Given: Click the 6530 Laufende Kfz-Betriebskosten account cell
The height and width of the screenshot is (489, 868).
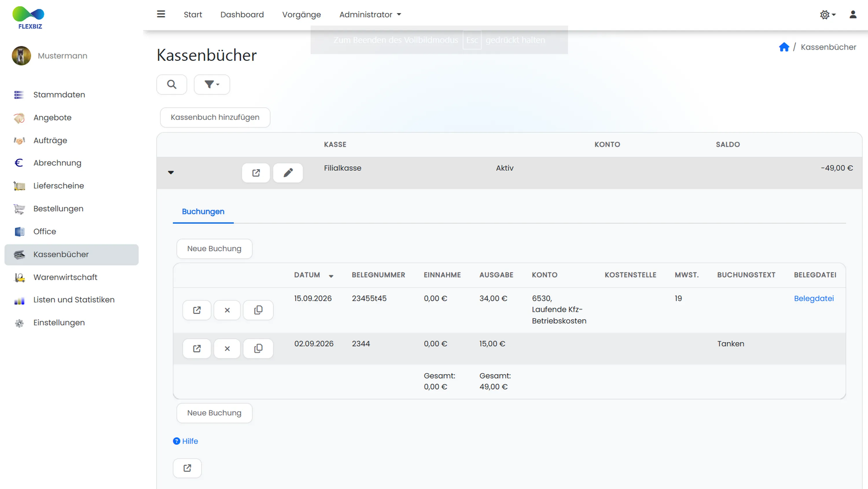Looking at the screenshot, I should pos(559,310).
